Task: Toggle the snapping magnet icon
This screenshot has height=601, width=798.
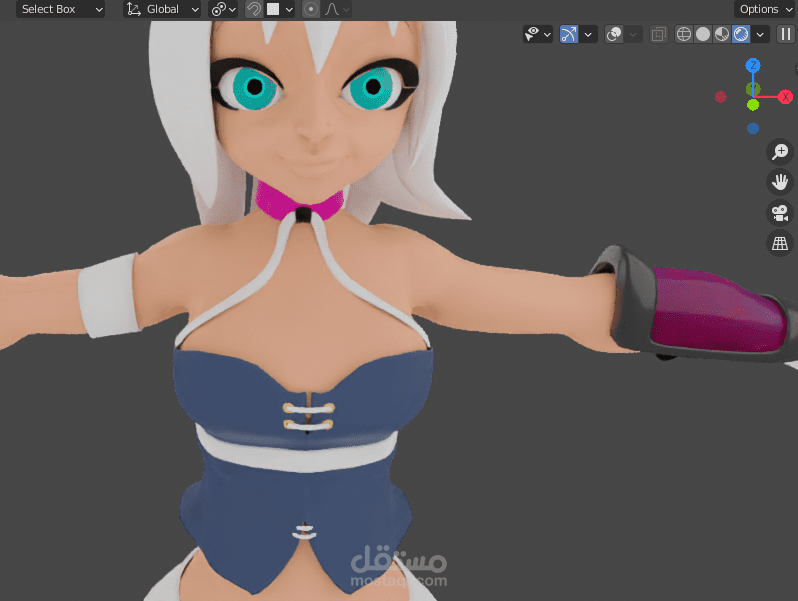Action: click(x=253, y=9)
